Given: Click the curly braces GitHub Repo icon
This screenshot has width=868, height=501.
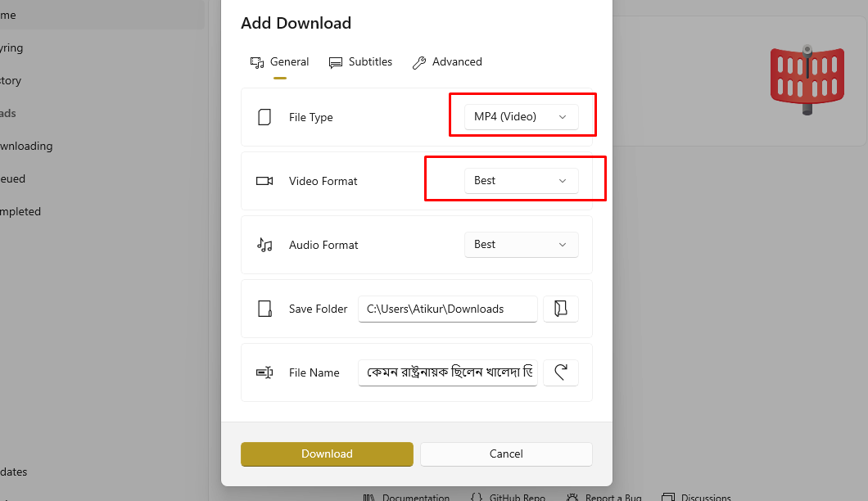Looking at the screenshot, I should pyautogui.click(x=475, y=496).
